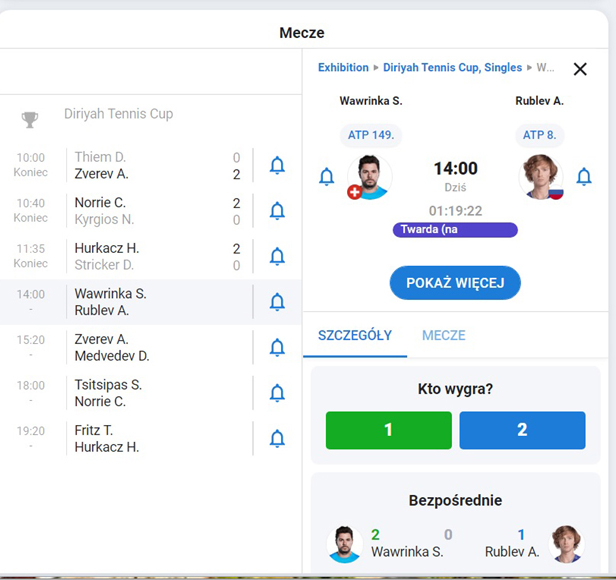The image size is (616, 580).
Task: Toggle notification bell for Hurkacz vs Stricker match
Action: point(278,257)
